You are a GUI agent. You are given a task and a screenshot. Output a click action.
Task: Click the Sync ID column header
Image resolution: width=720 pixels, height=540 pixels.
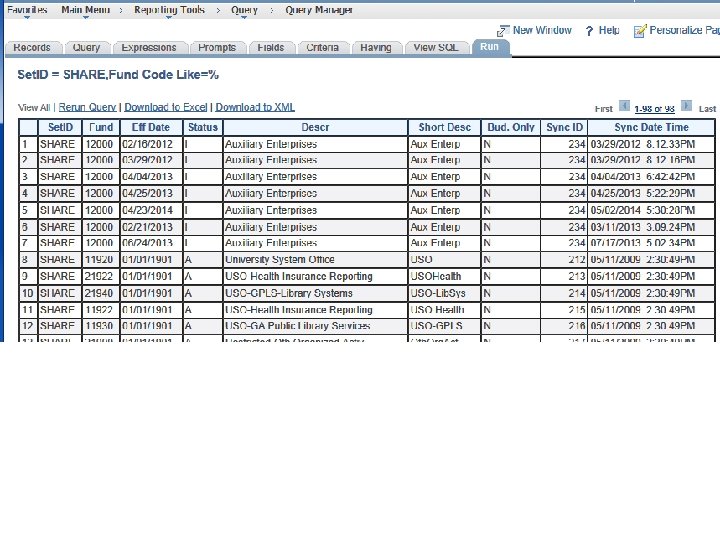coord(564,127)
